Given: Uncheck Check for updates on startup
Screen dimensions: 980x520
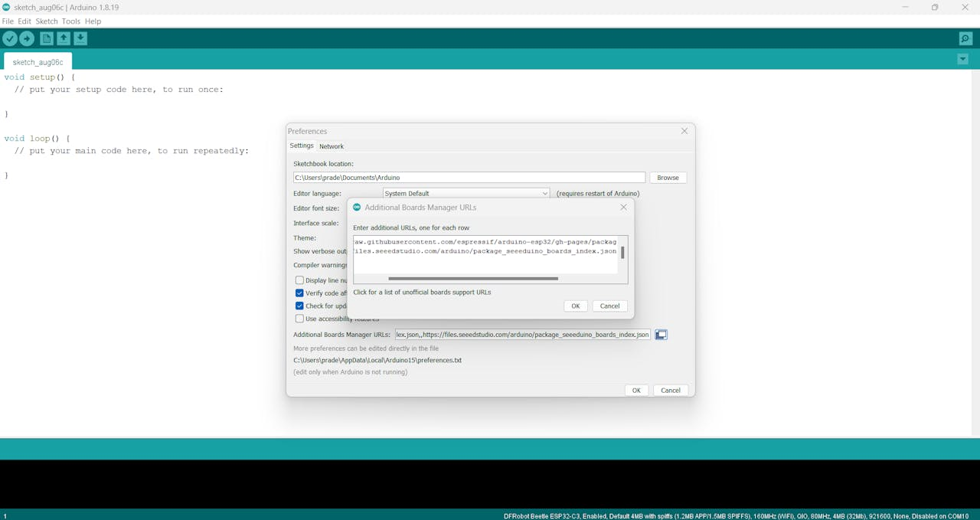Looking at the screenshot, I should click(299, 306).
